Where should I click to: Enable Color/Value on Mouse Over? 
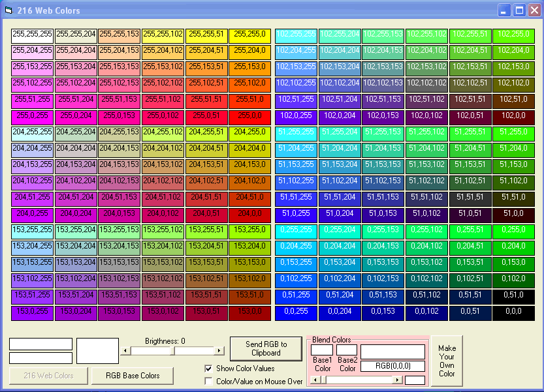[209, 381]
